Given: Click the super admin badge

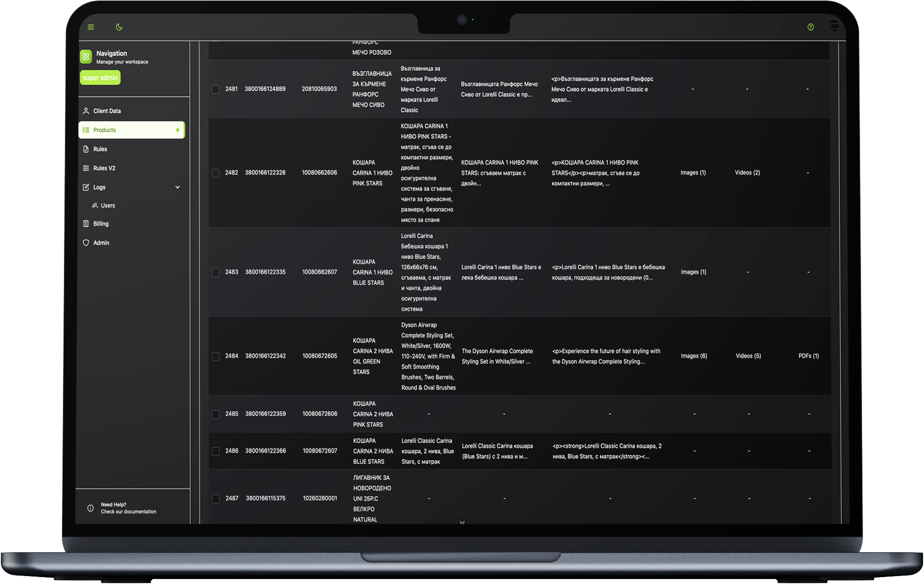Looking at the screenshot, I should 100,78.
